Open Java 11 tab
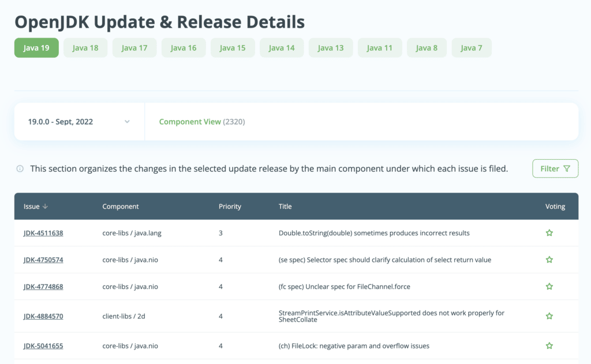 (380, 48)
